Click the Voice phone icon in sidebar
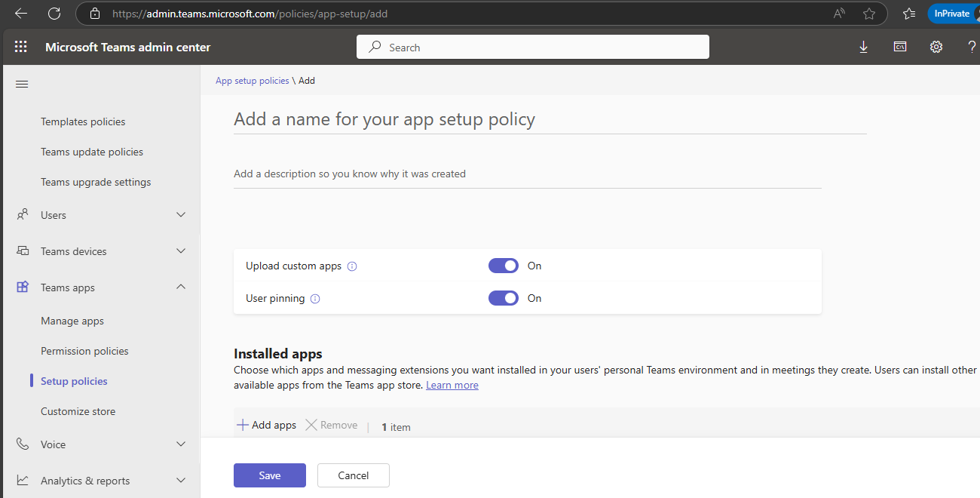 [x=23, y=444]
